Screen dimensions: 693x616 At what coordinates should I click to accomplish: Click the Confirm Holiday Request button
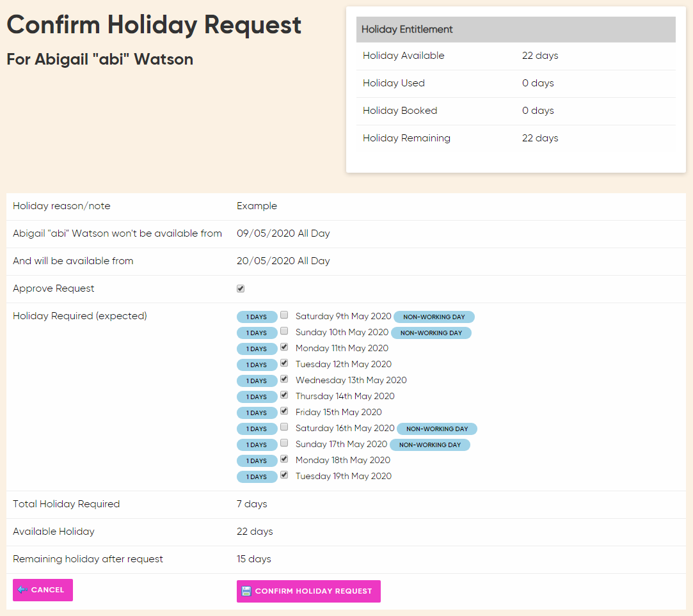(x=308, y=591)
